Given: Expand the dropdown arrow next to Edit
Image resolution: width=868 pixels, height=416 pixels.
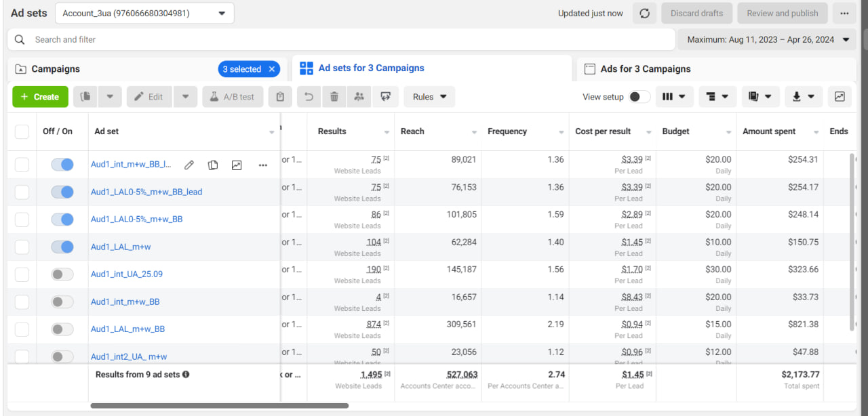Looking at the screenshot, I should point(185,97).
